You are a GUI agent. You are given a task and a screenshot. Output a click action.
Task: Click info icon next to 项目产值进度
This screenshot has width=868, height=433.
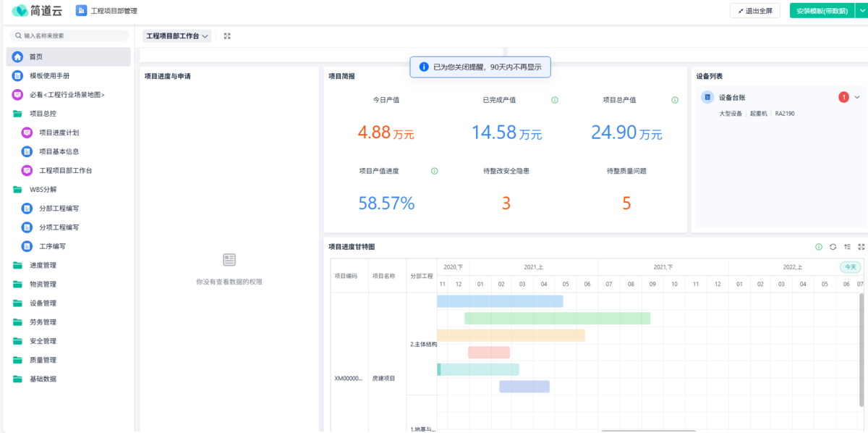(435, 171)
